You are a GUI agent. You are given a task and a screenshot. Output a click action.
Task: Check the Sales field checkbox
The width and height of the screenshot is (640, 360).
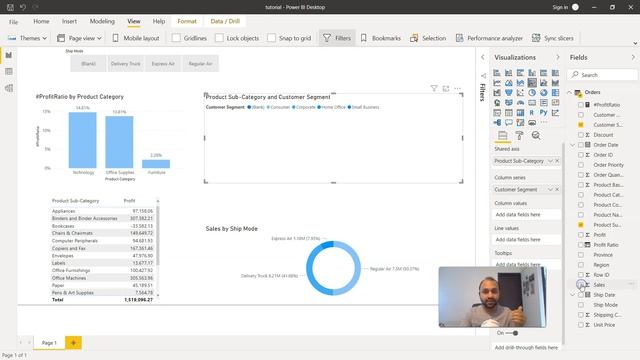point(580,284)
